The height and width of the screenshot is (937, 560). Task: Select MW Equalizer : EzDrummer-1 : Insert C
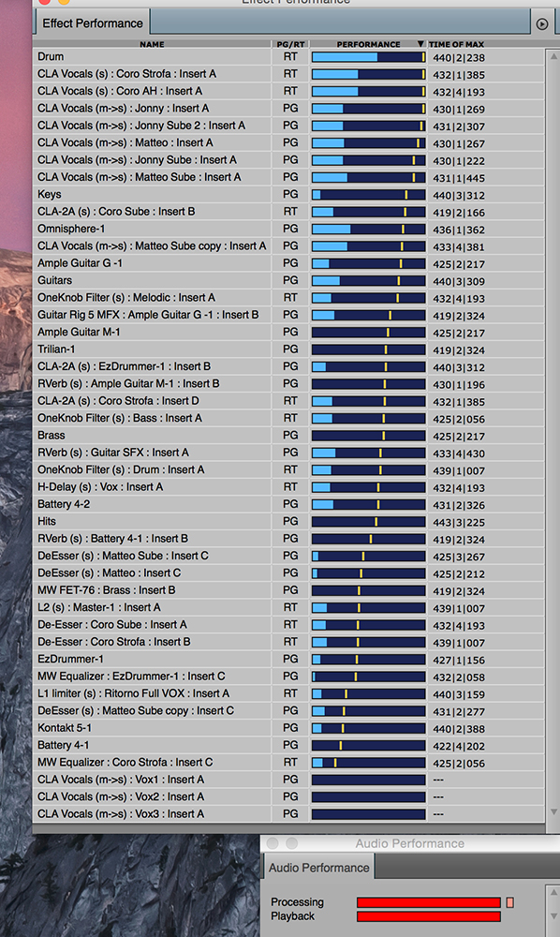point(131,677)
